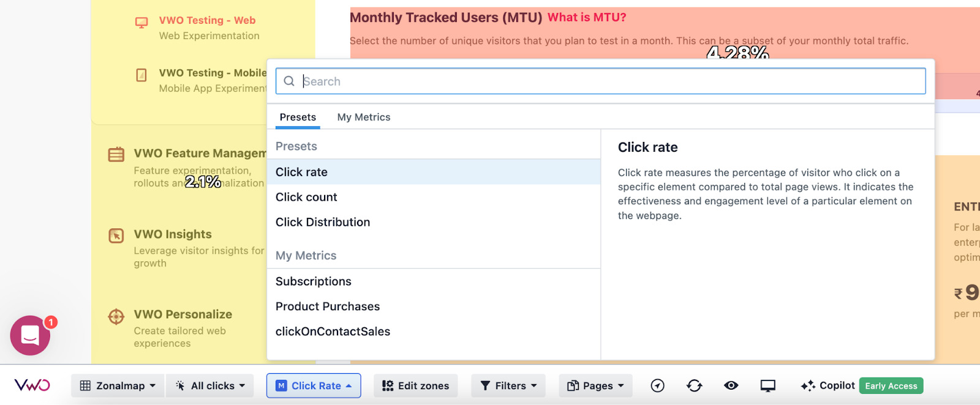The width and height of the screenshot is (980, 405).
Task: Open the chat support bubble
Action: click(x=30, y=335)
